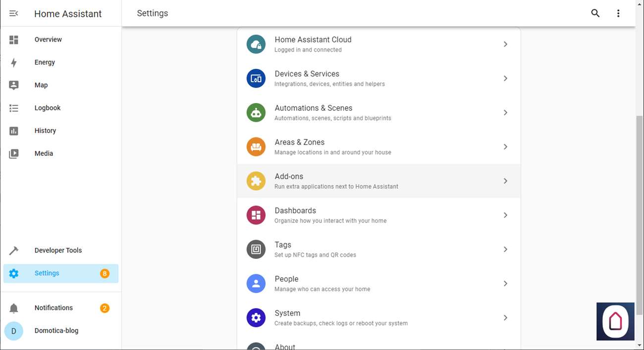Open Developer Tools in the sidebar
This screenshot has width=644, height=350.
(x=58, y=250)
